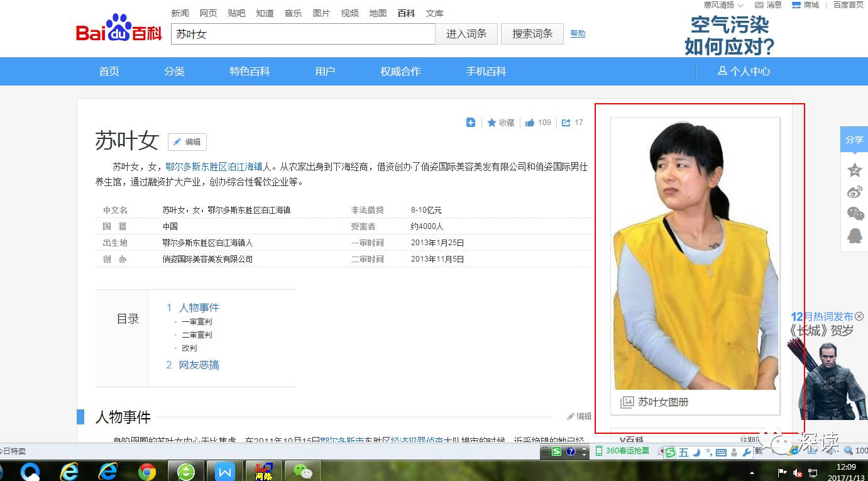Screen dimensions: 868x481
Task: Jump to 二审宣判 in the 目录
Action: coord(197,334)
